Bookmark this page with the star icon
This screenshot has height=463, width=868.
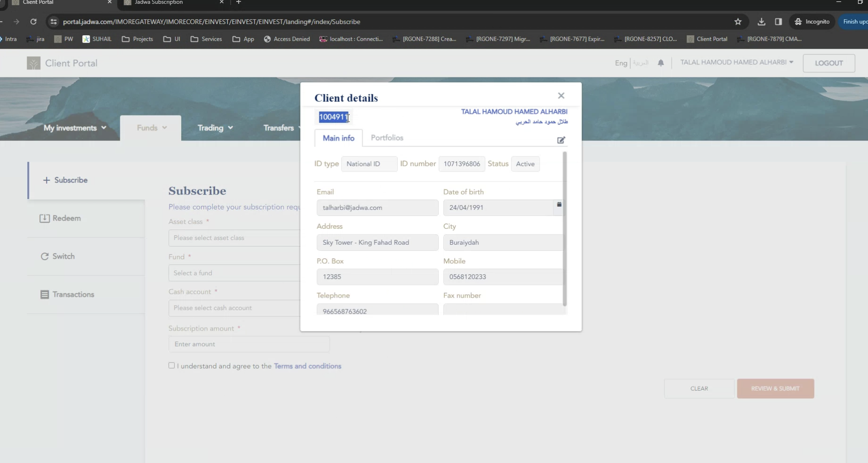point(737,22)
